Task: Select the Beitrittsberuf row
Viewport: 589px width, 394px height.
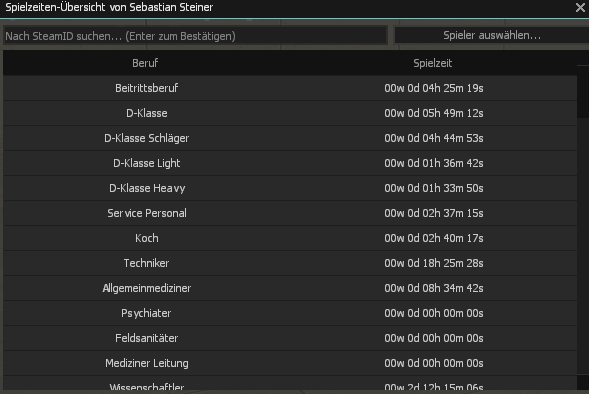Action: pos(290,88)
